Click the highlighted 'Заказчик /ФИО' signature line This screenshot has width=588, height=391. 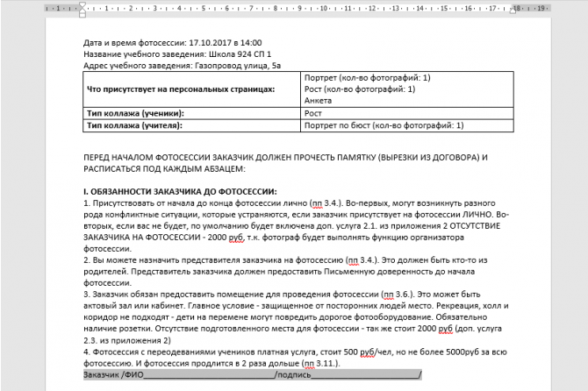coord(253,374)
